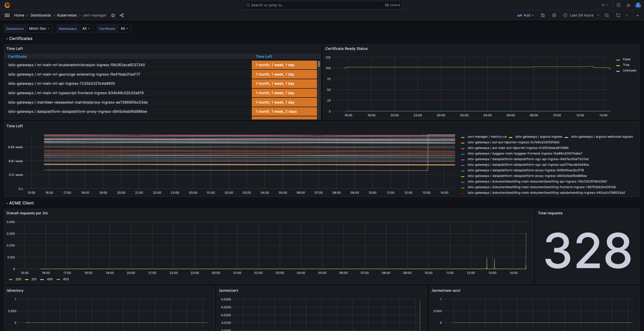Toggle 403 series in requests legend
The width and height of the screenshot is (644, 331).
[x=66, y=279]
